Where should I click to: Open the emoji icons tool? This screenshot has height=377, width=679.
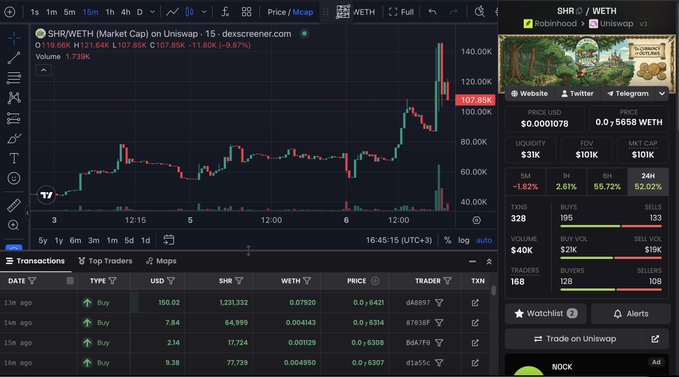(x=14, y=178)
